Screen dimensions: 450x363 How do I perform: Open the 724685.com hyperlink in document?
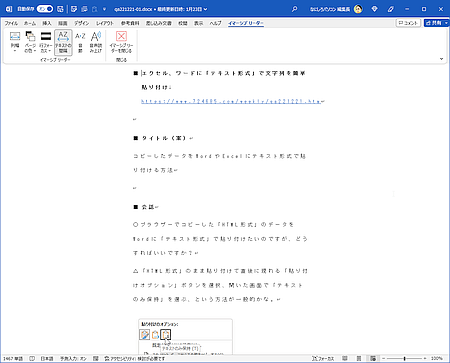click(231, 101)
